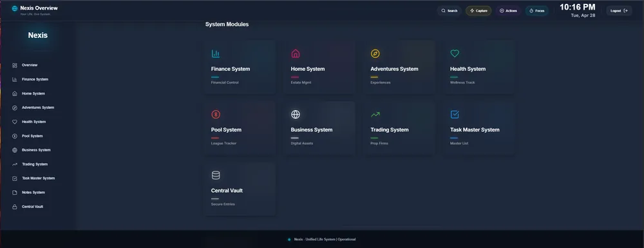The width and height of the screenshot is (644, 248).
Task: Click the Finance System bar chart sidebar icon
Action: point(15,79)
